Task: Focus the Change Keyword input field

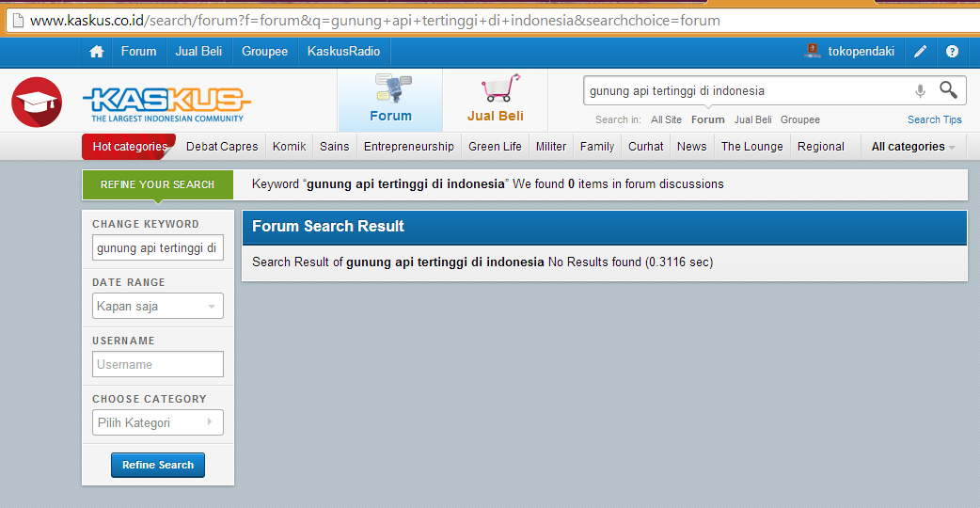Action: point(157,247)
